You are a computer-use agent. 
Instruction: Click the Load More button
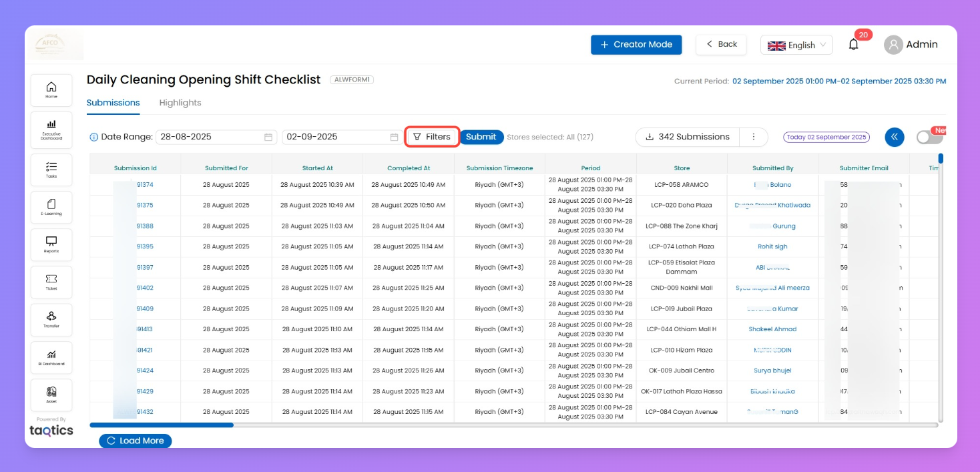[x=136, y=441]
